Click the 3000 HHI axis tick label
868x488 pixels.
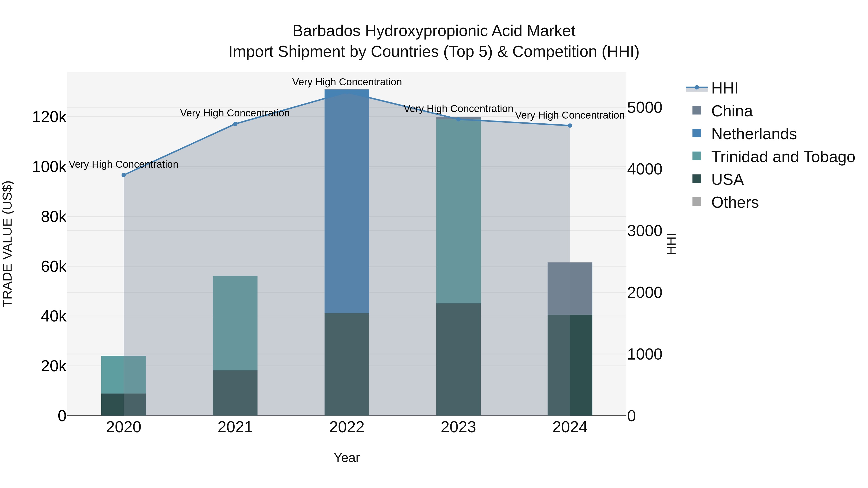(x=644, y=231)
